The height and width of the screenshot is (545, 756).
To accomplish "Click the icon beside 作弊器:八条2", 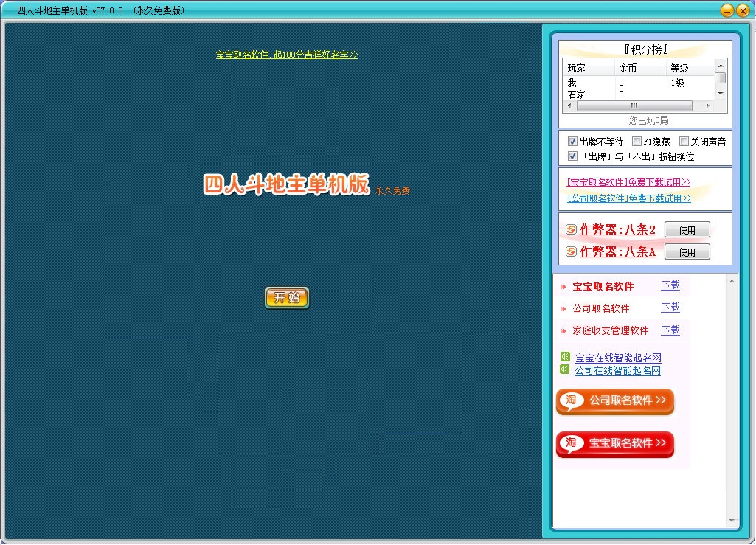I will [x=572, y=229].
